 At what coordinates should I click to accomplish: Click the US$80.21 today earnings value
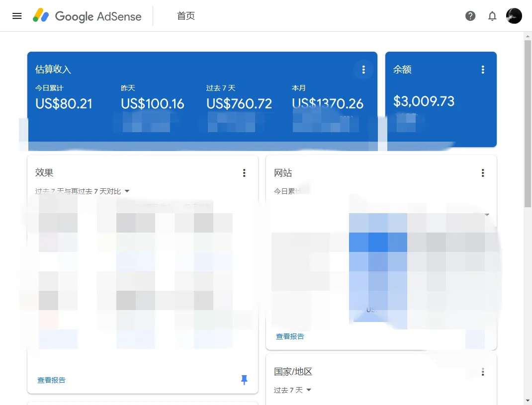coord(64,103)
